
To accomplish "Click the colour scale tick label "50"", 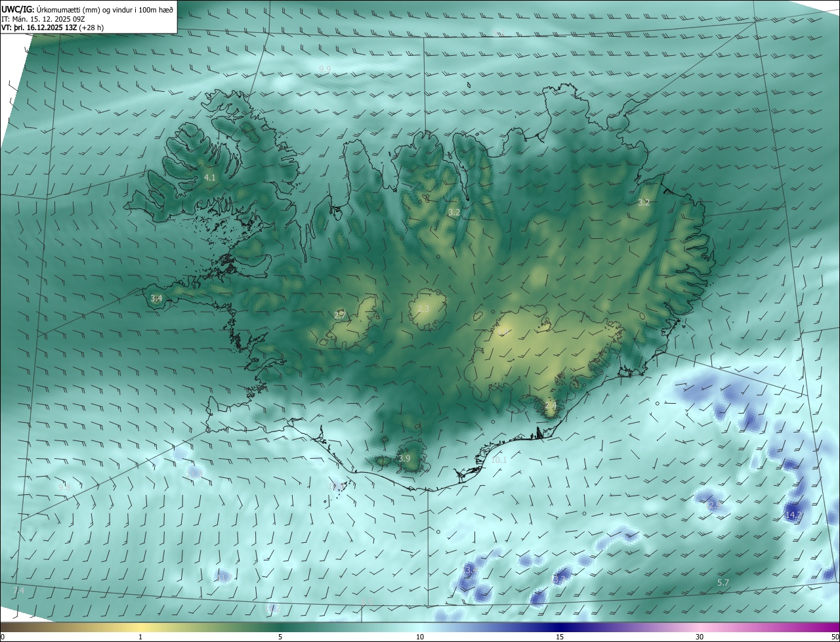I will [x=835, y=637].
